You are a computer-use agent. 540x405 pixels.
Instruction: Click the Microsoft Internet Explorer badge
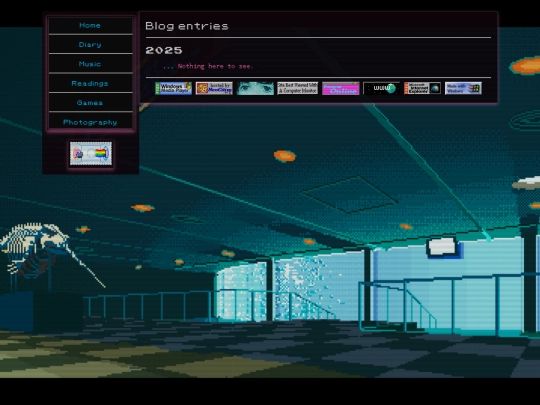423,88
